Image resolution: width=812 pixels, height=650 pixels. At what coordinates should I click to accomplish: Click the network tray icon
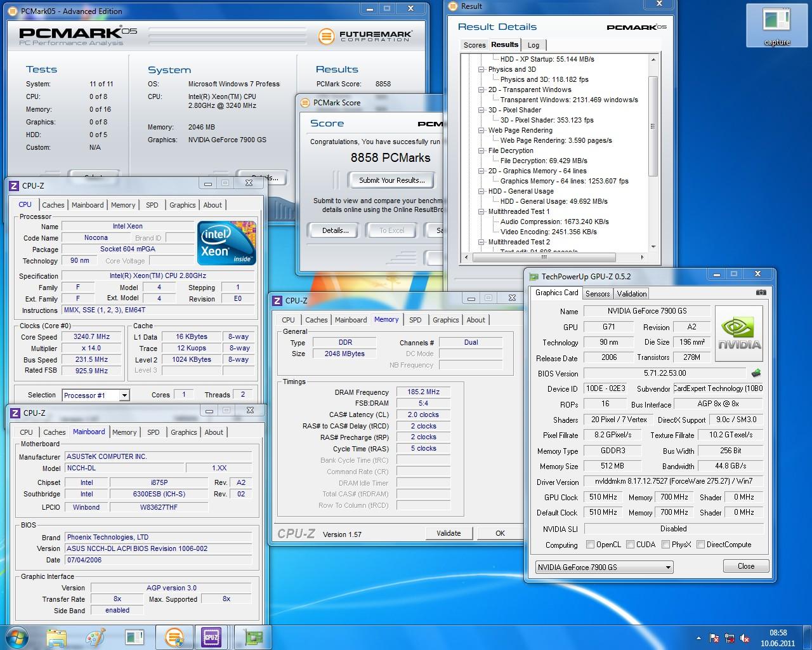pos(730,638)
